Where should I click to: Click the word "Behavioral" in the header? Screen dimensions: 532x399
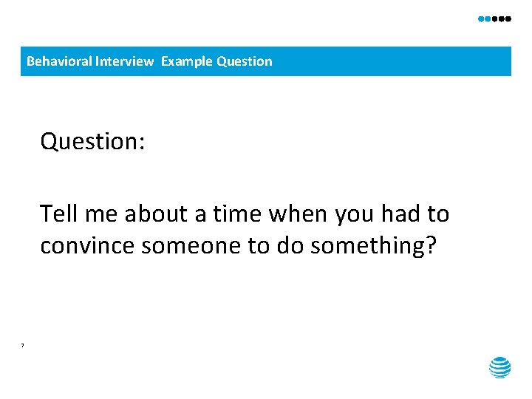59,61
